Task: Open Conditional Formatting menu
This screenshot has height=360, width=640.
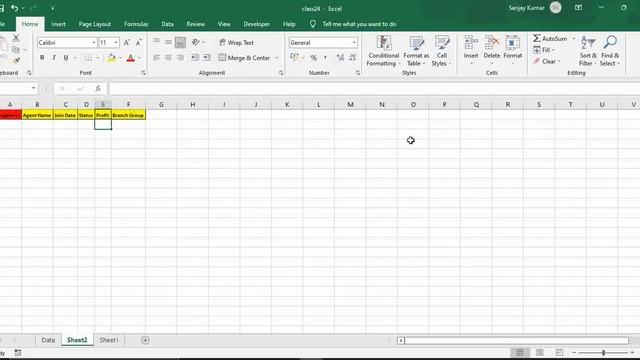Action: (x=383, y=51)
